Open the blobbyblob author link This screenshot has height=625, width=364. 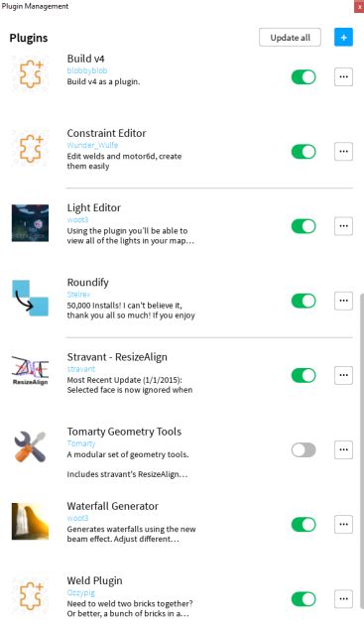point(87,70)
